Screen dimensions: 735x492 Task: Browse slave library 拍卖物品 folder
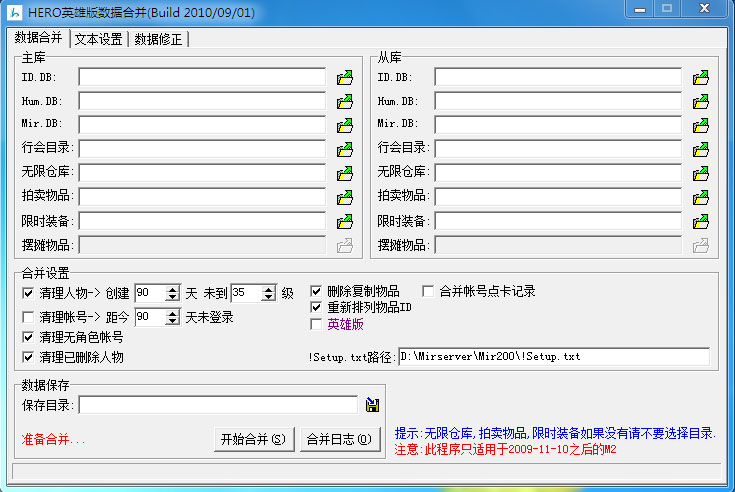coord(701,197)
